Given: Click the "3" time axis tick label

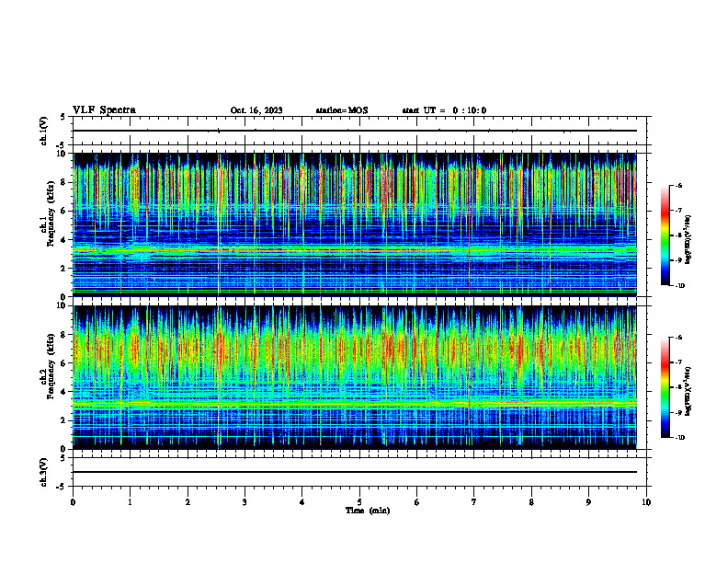Looking at the screenshot, I should click(x=245, y=502).
